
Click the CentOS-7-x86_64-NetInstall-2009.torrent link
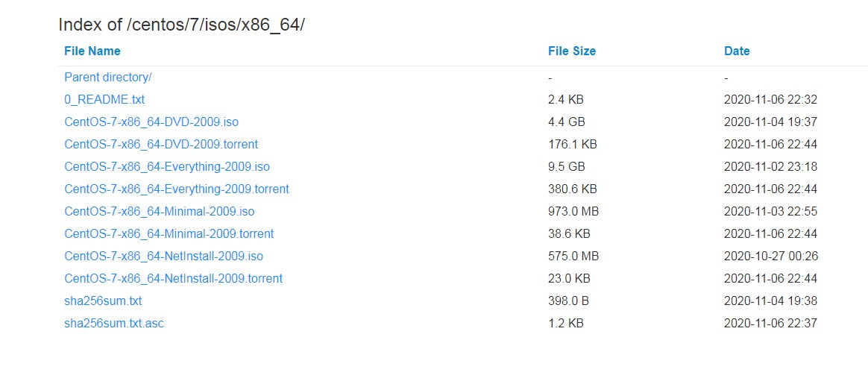tap(173, 278)
